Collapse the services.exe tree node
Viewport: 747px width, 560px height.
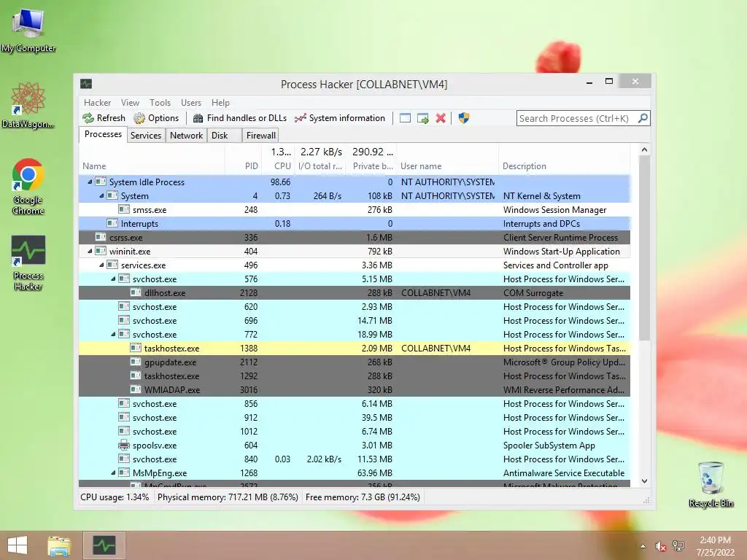point(101,265)
